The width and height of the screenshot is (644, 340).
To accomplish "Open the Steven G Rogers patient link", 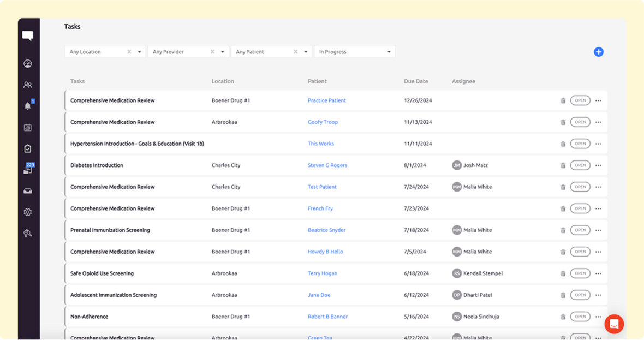I will 327,165.
